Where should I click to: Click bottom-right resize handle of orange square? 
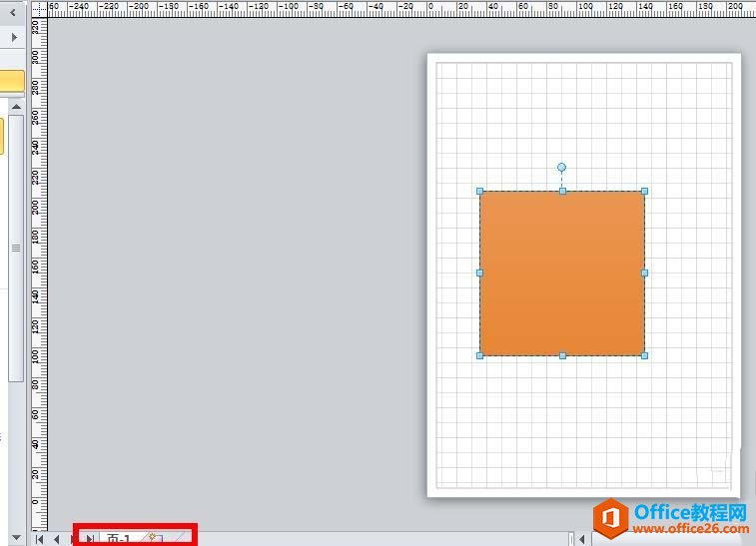644,355
